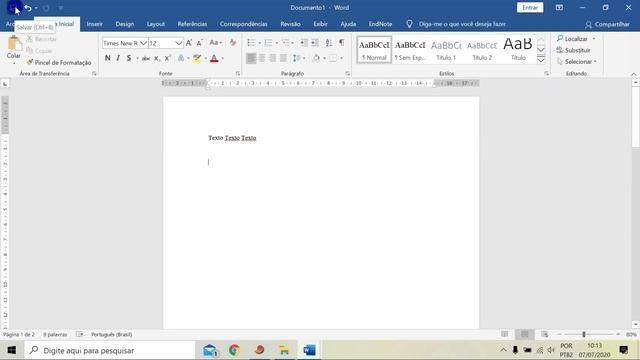Apply red font color A
Viewport: 640px width, 360px height.
pyautogui.click(x=214, y=58)
